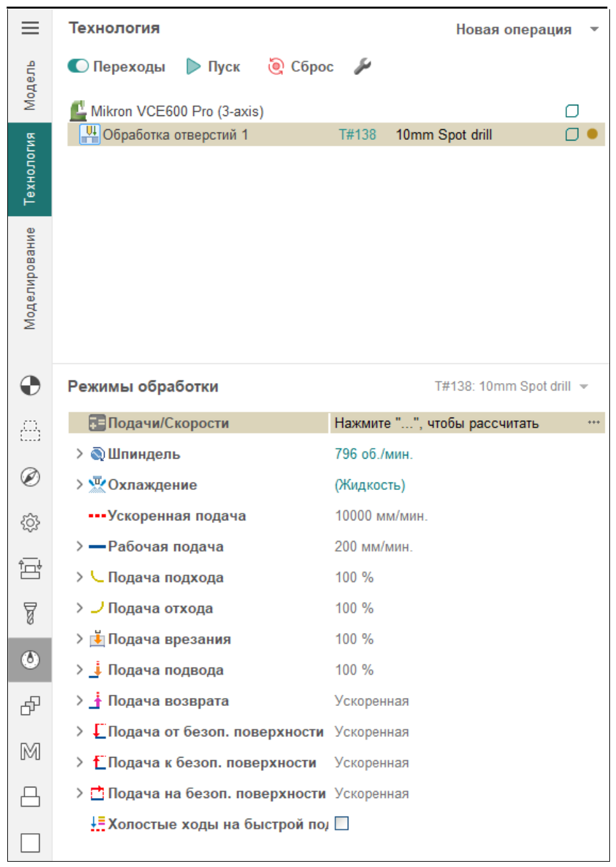Click the wrench settings icon
Viewport: 616px width, 867px height.
[x=362, y=66]
